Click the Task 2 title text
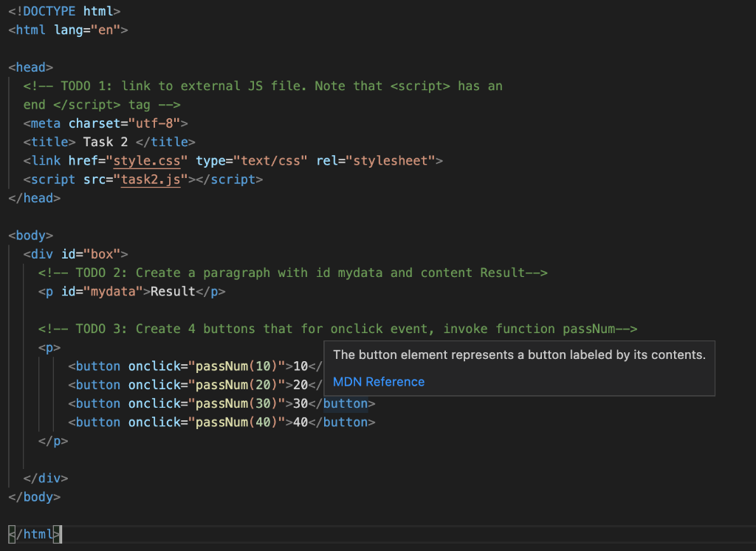 pyautogui.click(x=105, y=141)
